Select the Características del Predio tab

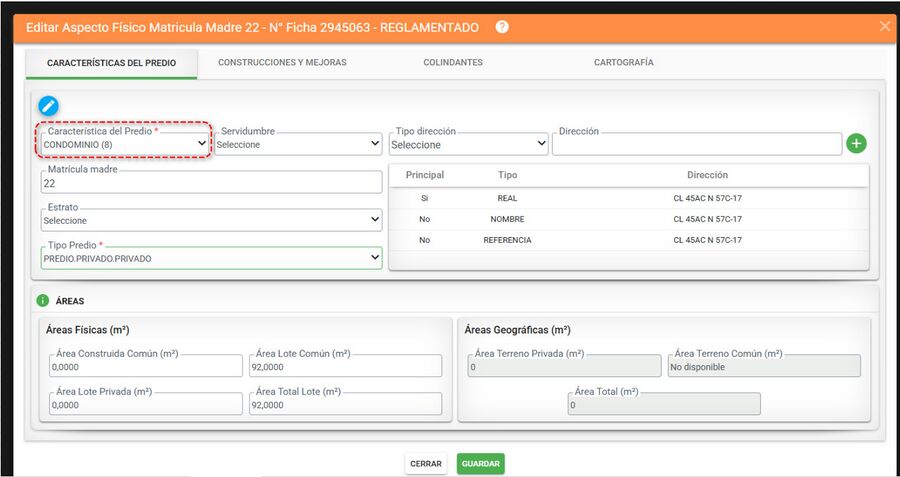click(x=111, y=63)
